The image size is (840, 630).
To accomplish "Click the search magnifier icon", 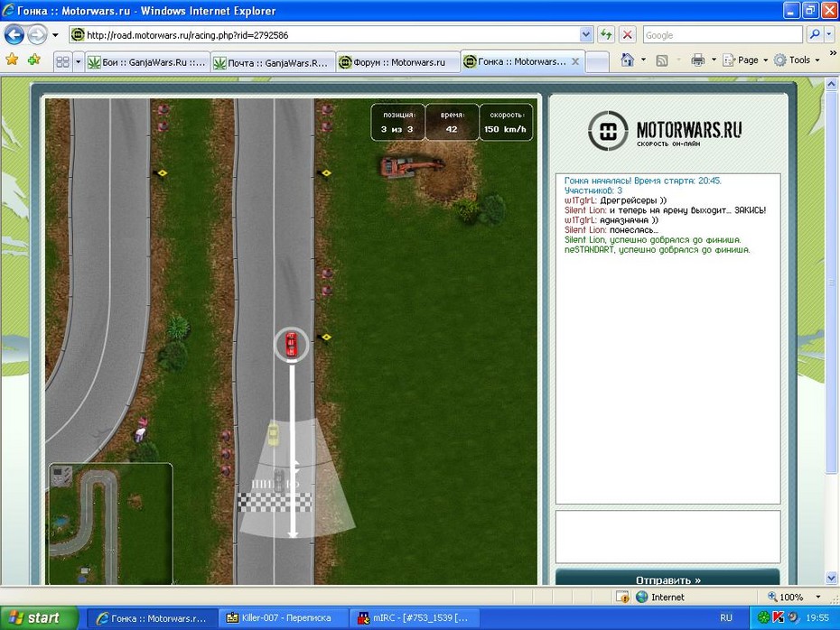I will 814,35.
